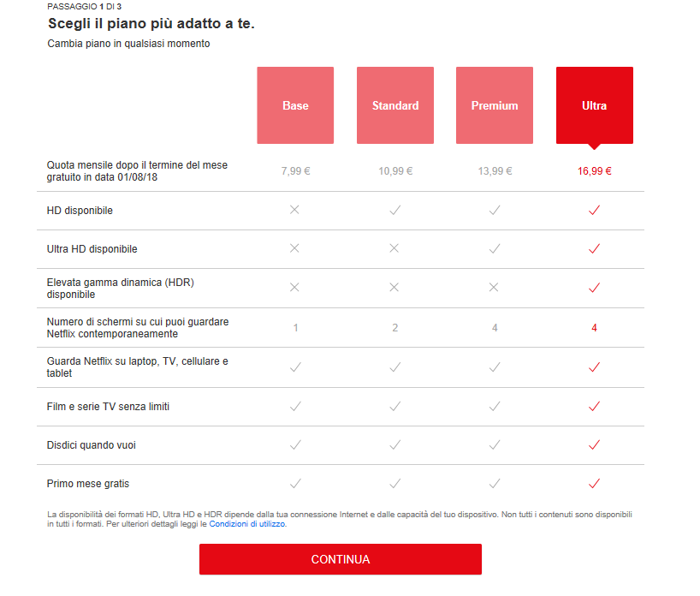Click the 16,99 € Ultra price
The height and width of the screenshot is (596, 700).
click(x=595, y=171)
